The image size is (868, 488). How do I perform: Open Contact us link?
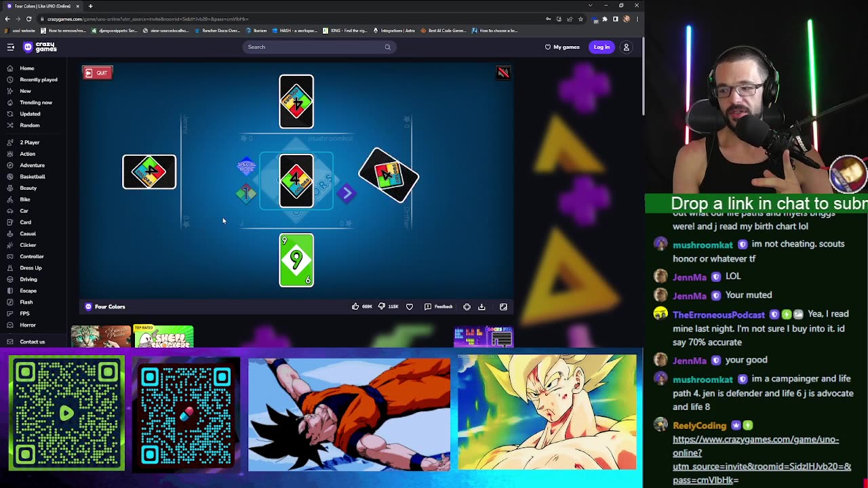click(32, 342)
